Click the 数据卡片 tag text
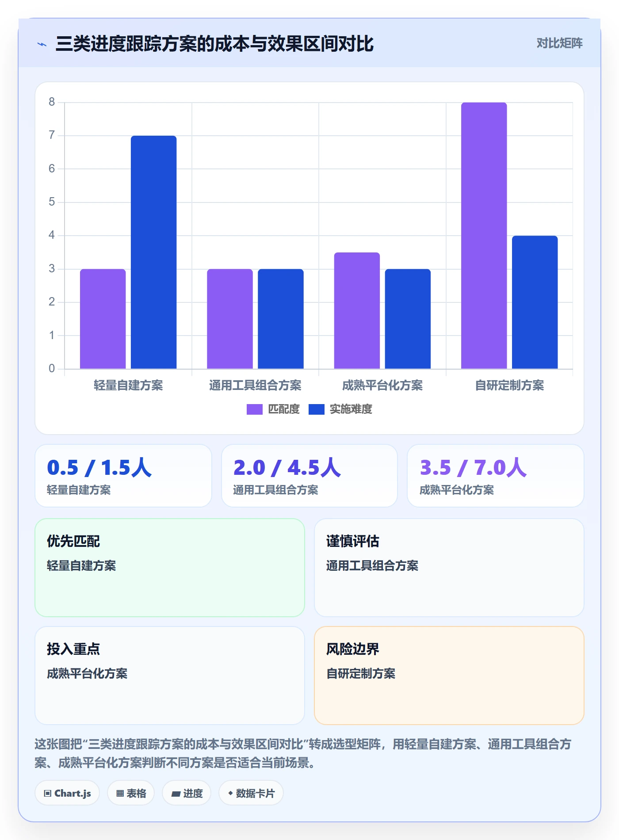Screen dimensions: 619x840 [255, 794]
